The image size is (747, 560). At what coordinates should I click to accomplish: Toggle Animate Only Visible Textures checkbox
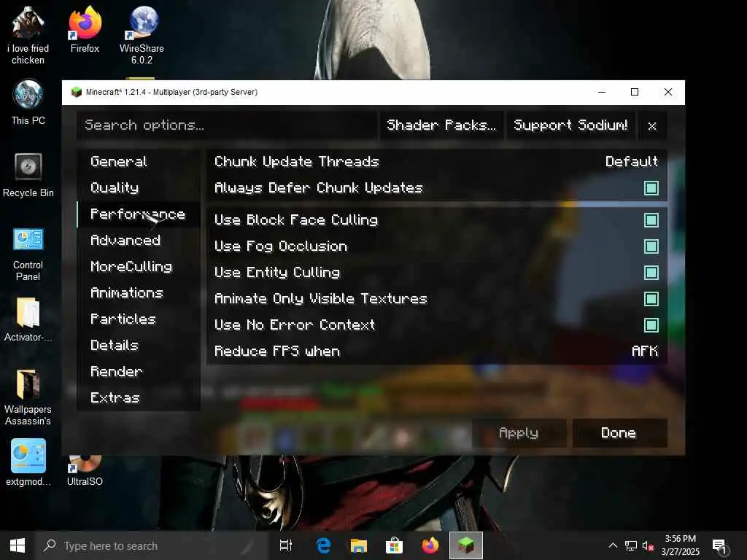pos(651,298)
